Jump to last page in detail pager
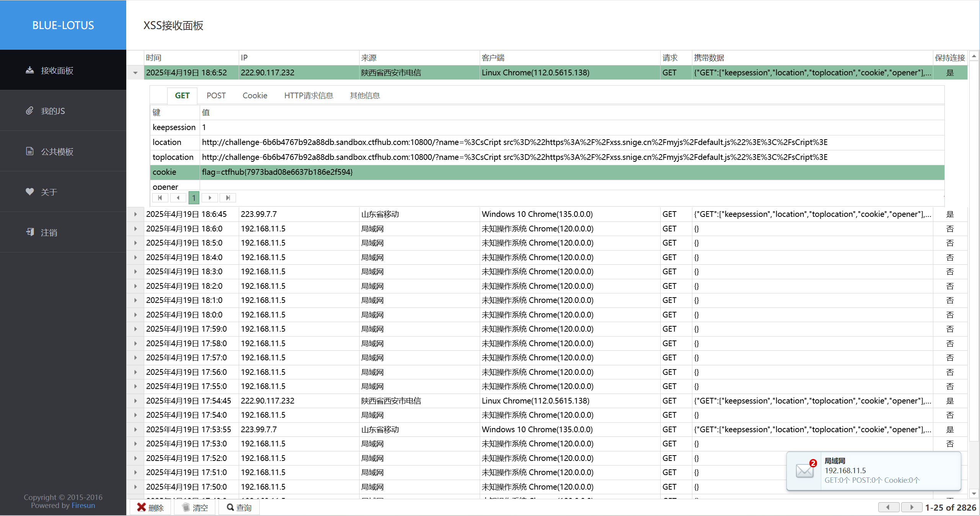Image resolution: width=980 pixels, height=516 pixels. tap(228, 198)
